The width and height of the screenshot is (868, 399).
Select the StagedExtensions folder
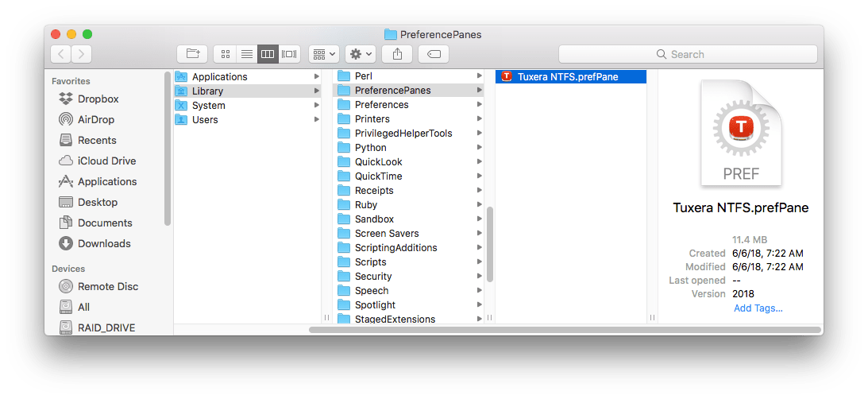(408, 319)
